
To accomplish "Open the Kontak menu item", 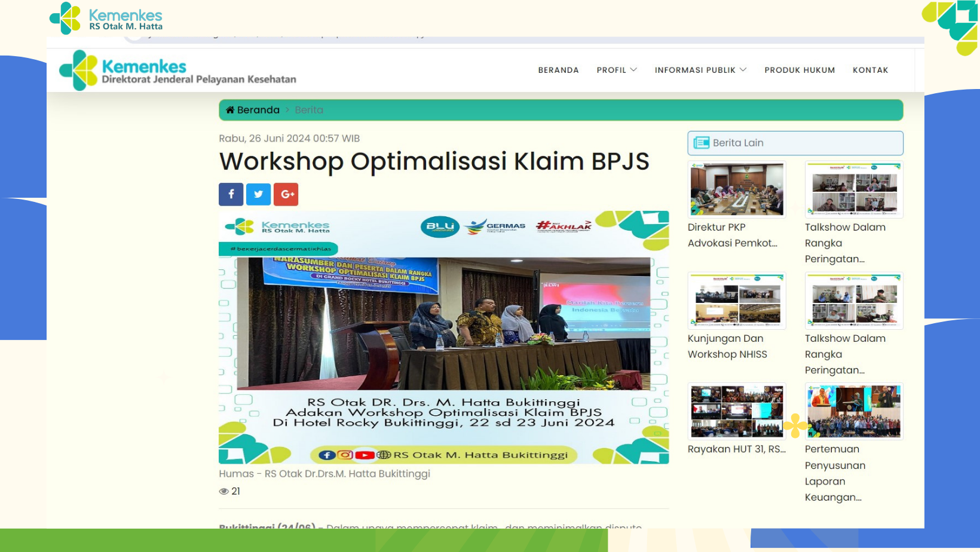I will click(x=870, y=70).
